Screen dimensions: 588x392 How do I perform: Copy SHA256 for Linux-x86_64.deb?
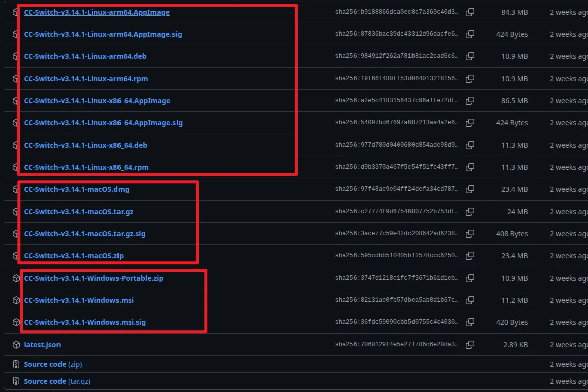pos(470,145)
